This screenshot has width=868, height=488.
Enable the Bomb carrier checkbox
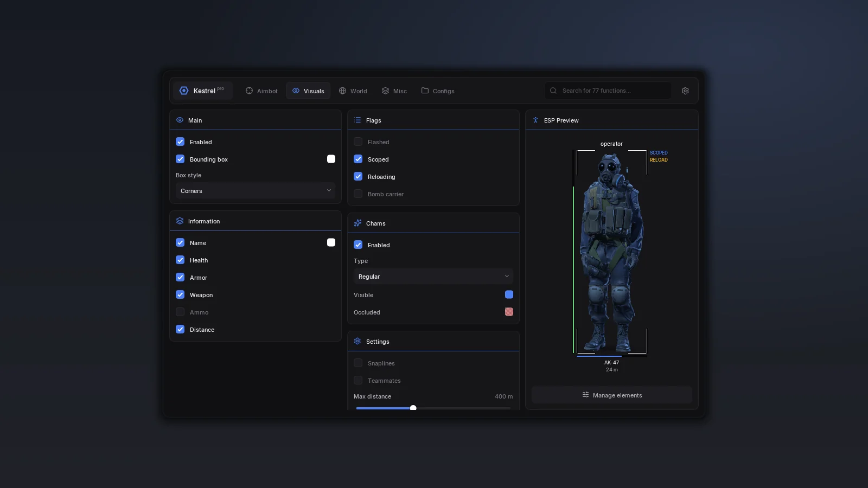[x=358, y=194]
